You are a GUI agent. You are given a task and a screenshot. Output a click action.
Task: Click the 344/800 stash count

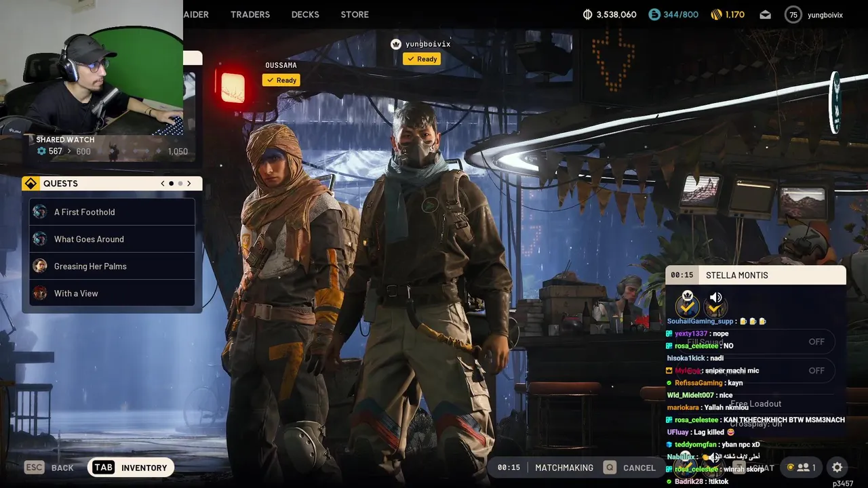point(681,14)
